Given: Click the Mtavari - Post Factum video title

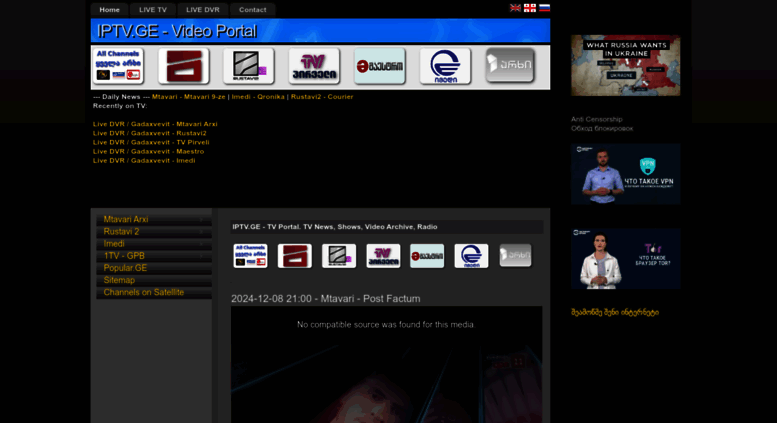Looking at the screenshot, I should (x=326, y=299).
